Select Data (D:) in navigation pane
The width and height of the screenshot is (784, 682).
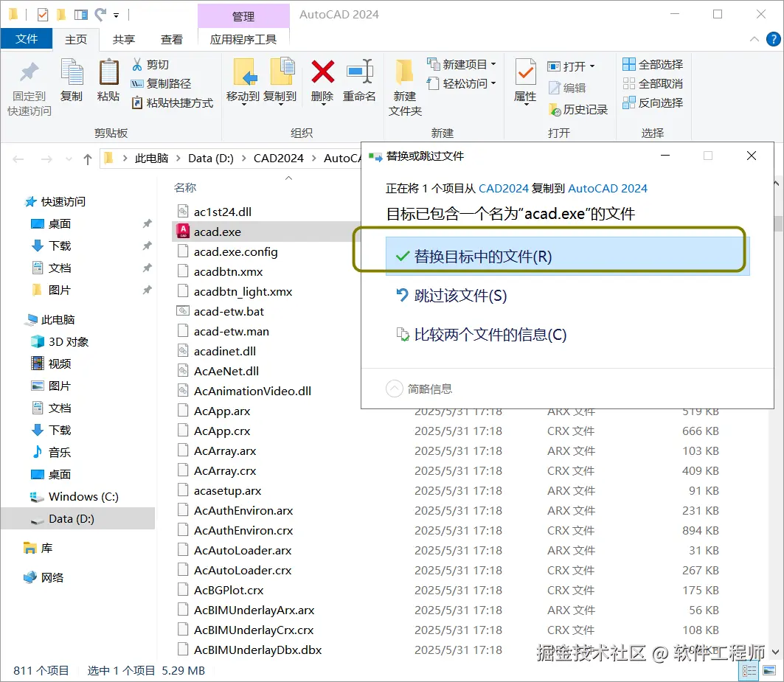click(x=78, y=518)
